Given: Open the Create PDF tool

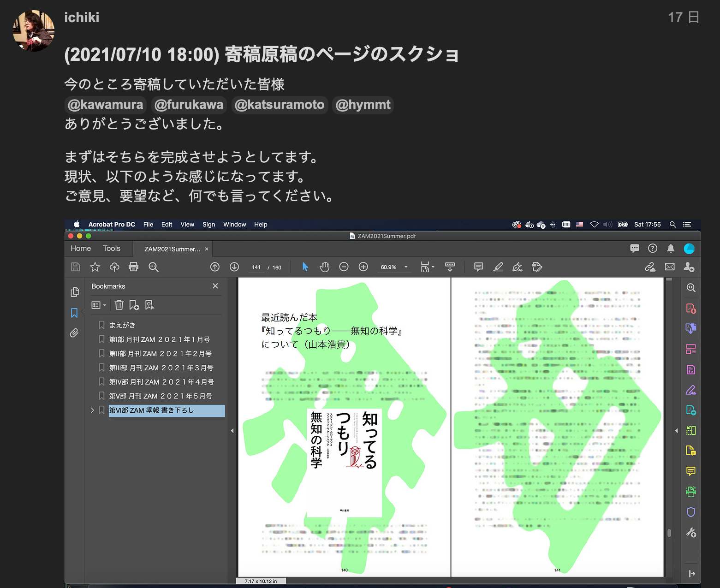Looking at the screenshot, I should click(x=691, y=309).
